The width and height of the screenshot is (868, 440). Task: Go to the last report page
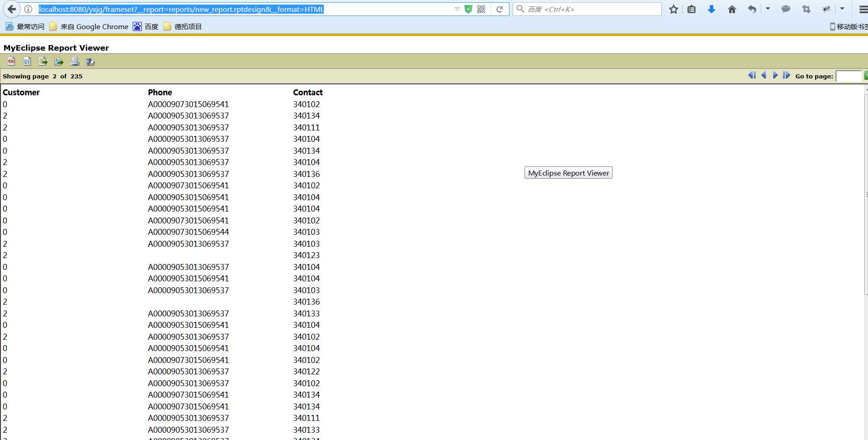point(786,75)
